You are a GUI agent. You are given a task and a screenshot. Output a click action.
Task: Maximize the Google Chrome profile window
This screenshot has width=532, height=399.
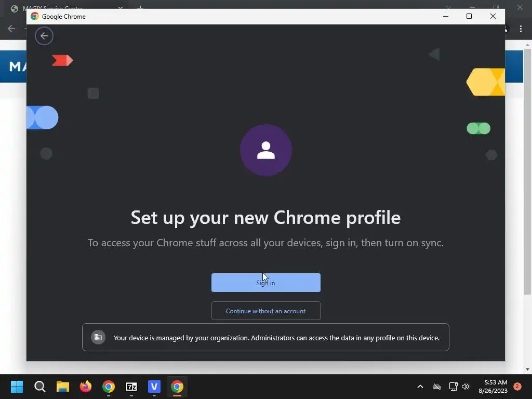pos(469,16)
